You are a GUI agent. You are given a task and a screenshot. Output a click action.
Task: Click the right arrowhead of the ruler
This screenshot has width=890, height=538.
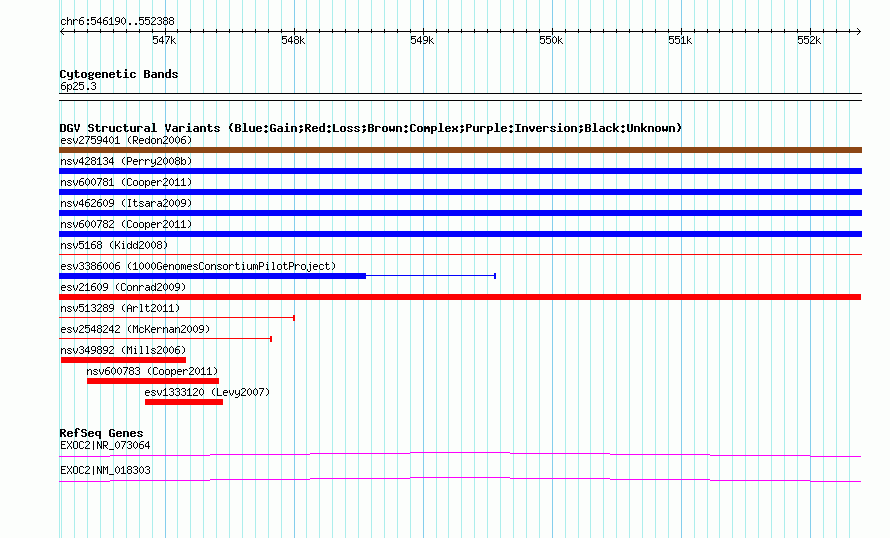tap(859, 31)
